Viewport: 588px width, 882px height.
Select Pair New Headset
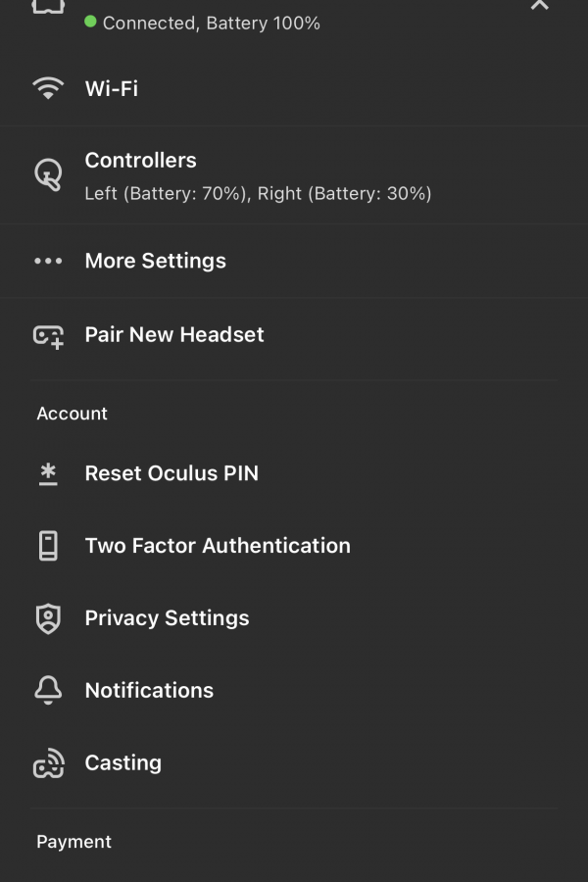coord(294,335)
